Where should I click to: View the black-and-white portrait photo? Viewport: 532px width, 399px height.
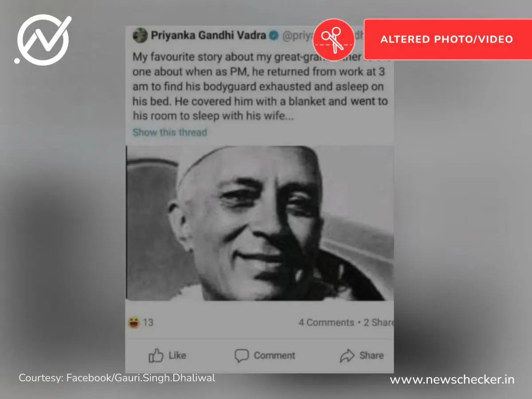(x=260, y=223)
